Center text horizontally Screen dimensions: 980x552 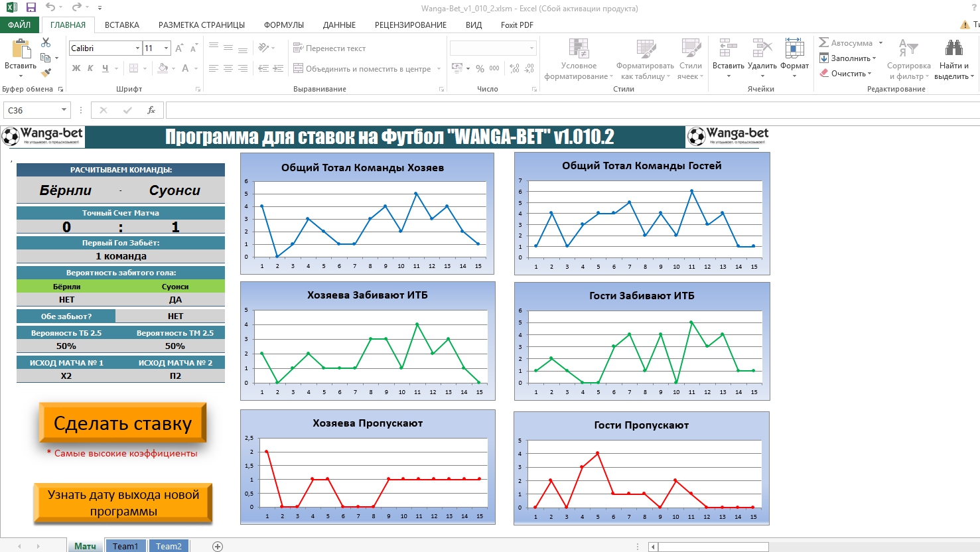click(x=228, y=68)
